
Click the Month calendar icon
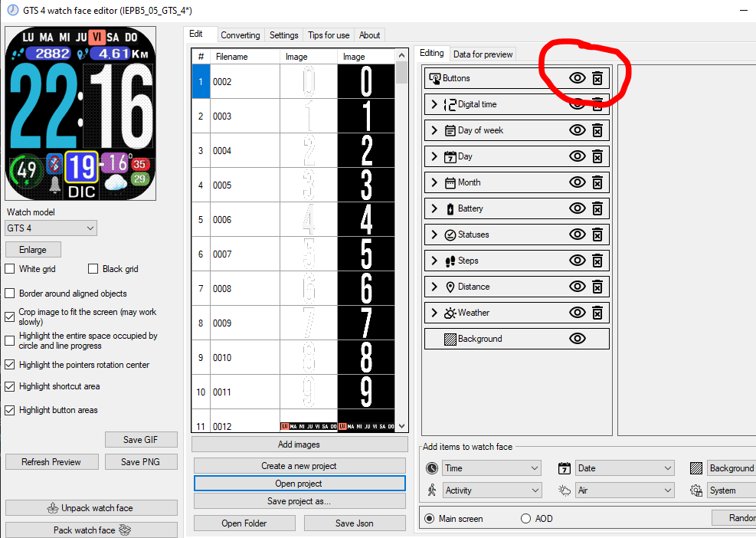[450, 182]
